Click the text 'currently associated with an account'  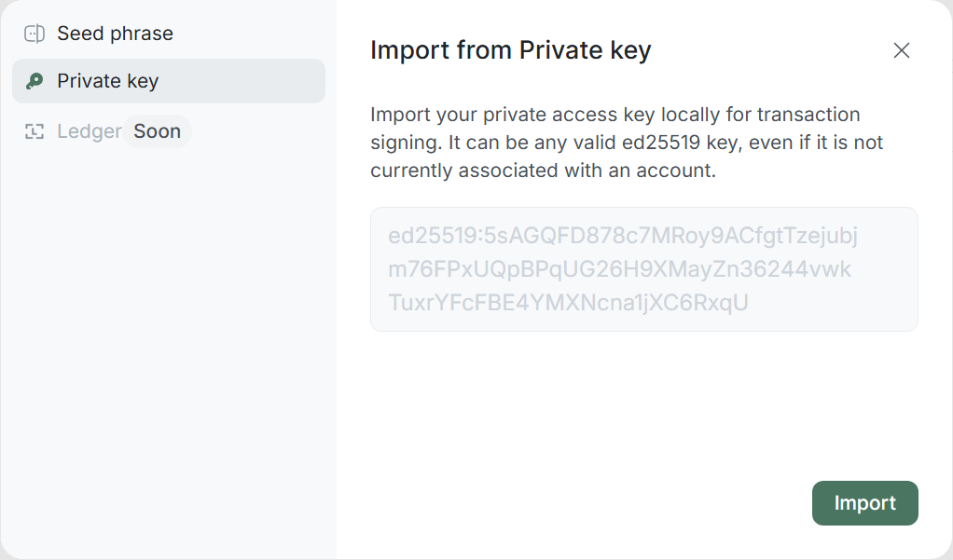click(x=543, y=171)
